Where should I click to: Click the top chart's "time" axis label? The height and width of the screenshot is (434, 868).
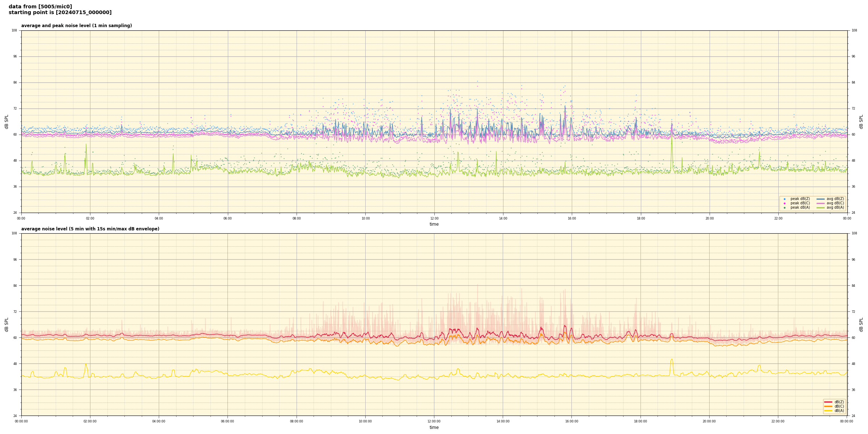434,224
